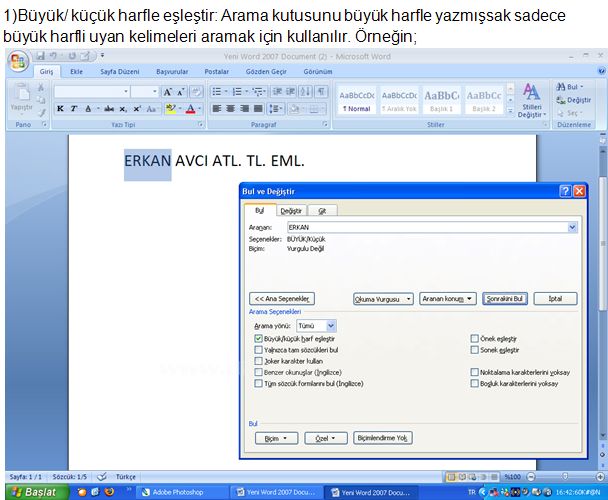This screenshot has width=608, height=500.
Task: Click the numbered list icon
Action: 237,92
